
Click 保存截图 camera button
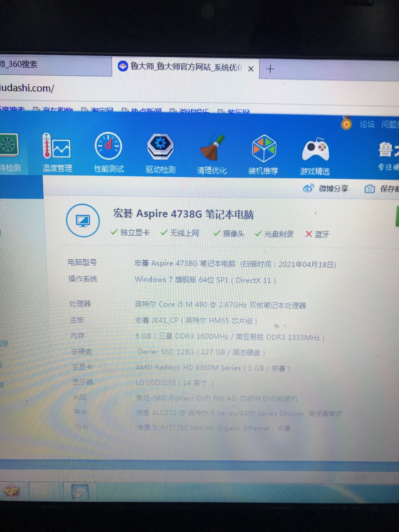(x=382, y=189)
